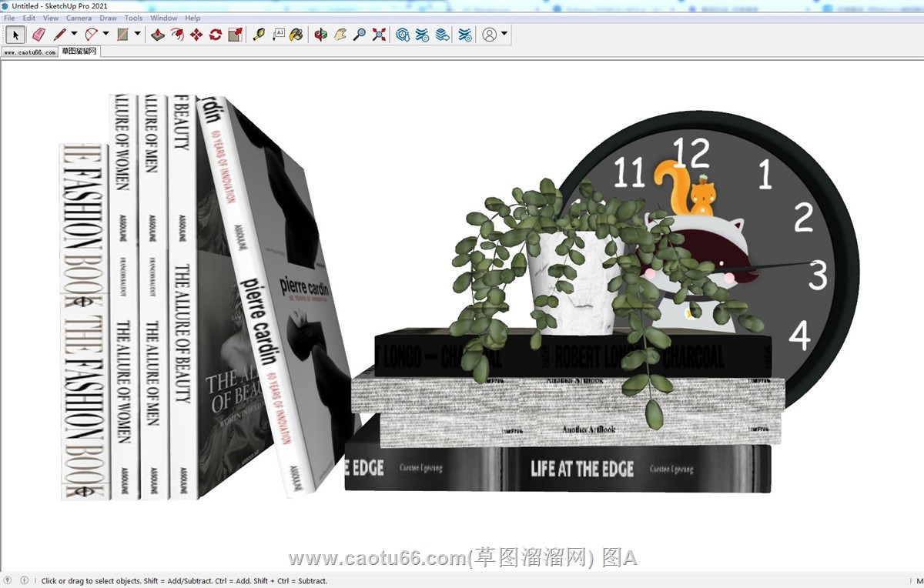Expand the Rectangle shapes dropdown arrow
924x588 pixels.
(137, 34)
